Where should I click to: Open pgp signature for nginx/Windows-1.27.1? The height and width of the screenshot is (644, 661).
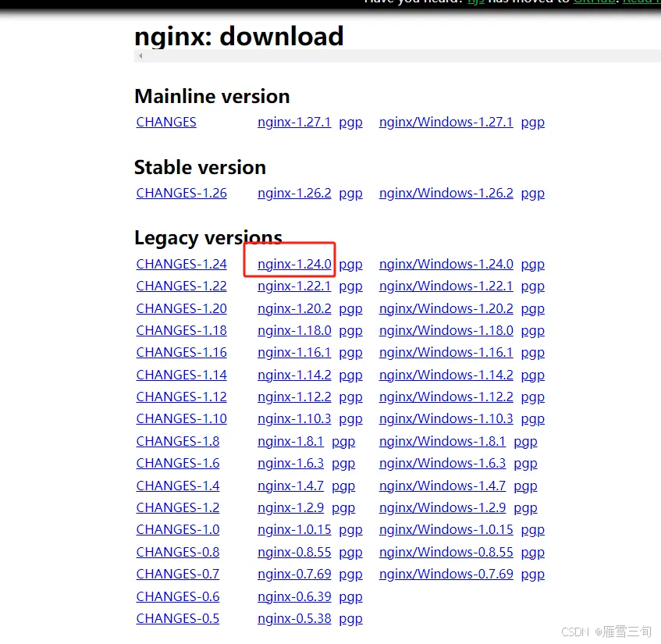click(x=533, y=123)
